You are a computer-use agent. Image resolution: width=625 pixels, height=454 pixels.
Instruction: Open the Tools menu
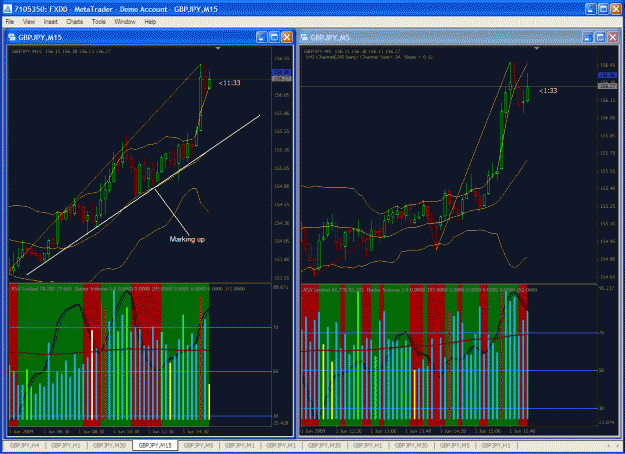(98, 22)
